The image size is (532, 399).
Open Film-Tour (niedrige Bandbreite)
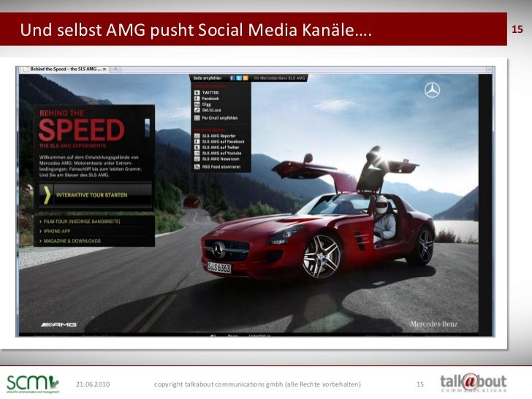(82, 221)
